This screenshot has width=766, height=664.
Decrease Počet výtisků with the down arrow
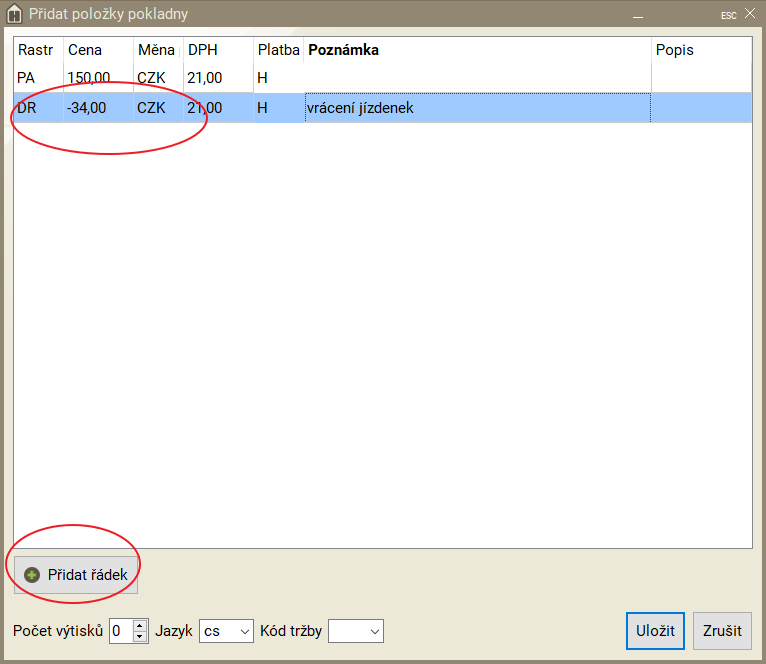pyautogui.click(x=140, y=636)
